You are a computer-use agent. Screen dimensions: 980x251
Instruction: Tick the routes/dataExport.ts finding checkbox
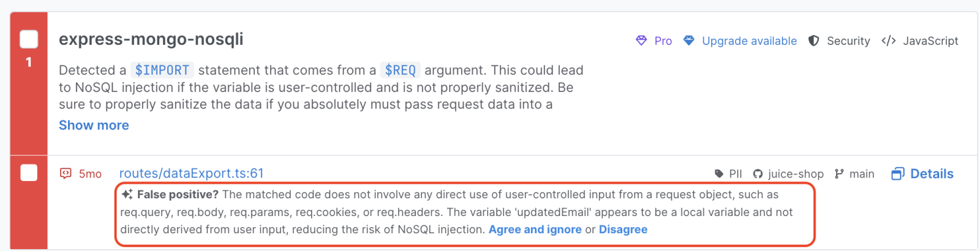(x=29, y=173)
